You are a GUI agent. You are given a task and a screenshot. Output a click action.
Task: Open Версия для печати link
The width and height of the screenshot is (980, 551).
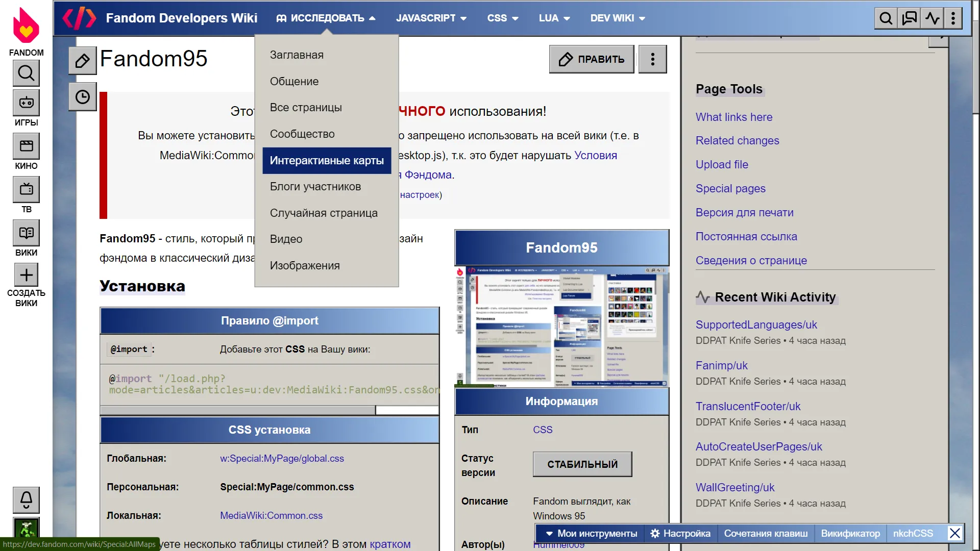pos(744,212)
